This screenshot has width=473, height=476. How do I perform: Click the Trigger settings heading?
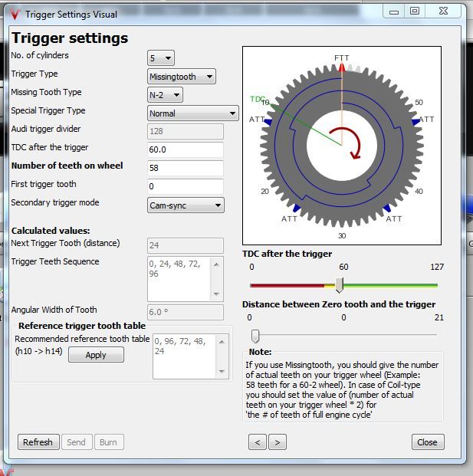tap(70, 38)
